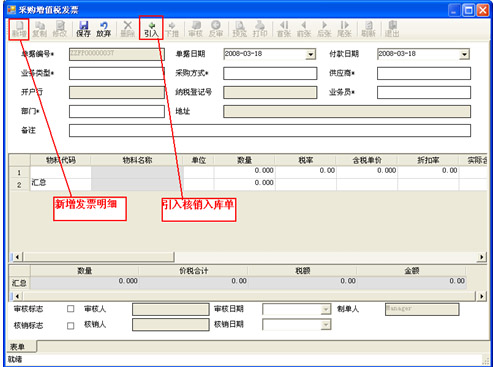The height and width of the screenshot is (367, 493).
Task: Click the 纳税登记号 field
Action: point(270,92)
